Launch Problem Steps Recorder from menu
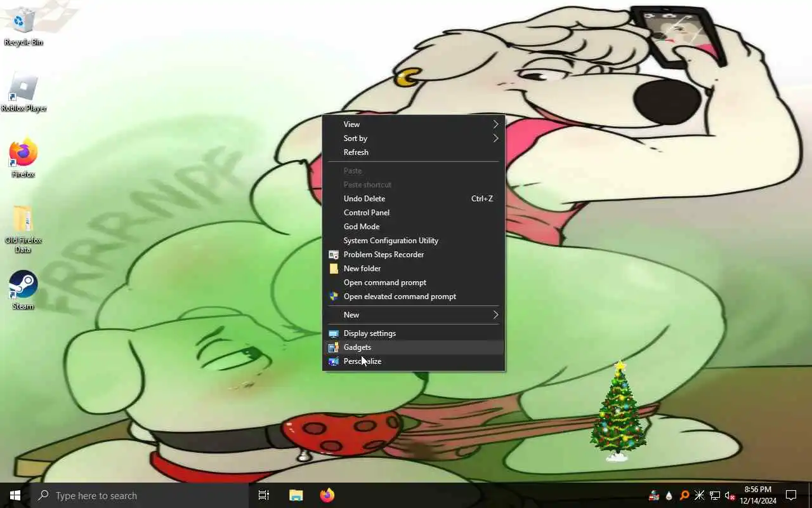 click(x=414, y=255)
